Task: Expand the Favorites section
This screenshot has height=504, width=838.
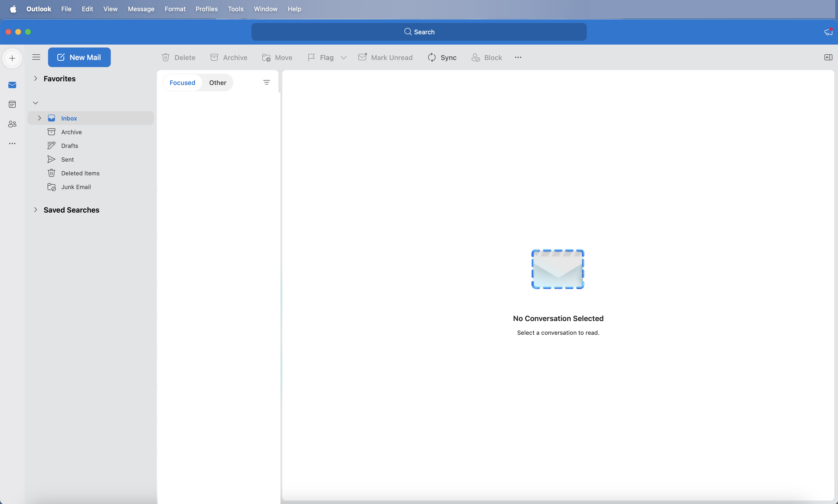Action: [x=35, y=78]
